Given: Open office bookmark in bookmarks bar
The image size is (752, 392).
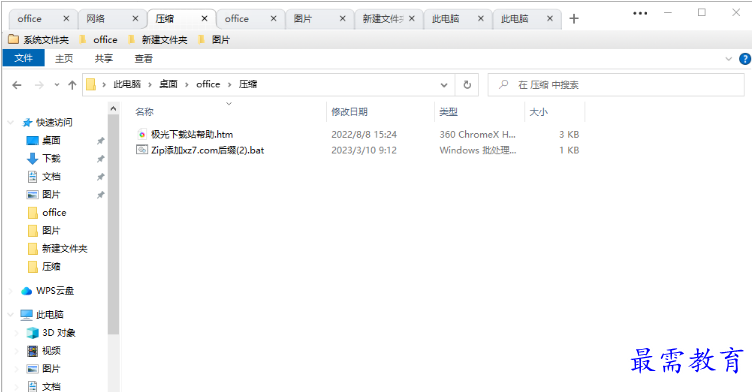Looking at the screenshot, I should pyautogui.click(x=98, y=40).
